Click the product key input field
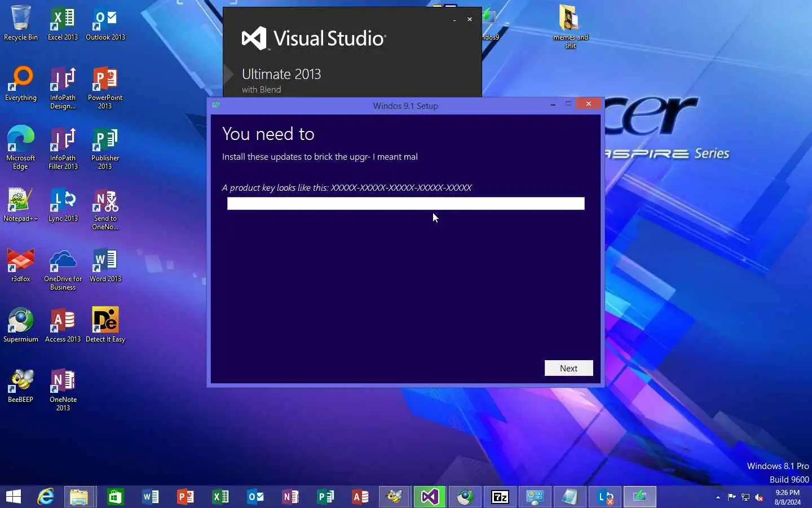Viewport: 812px width, 508px height. (406, 204)
